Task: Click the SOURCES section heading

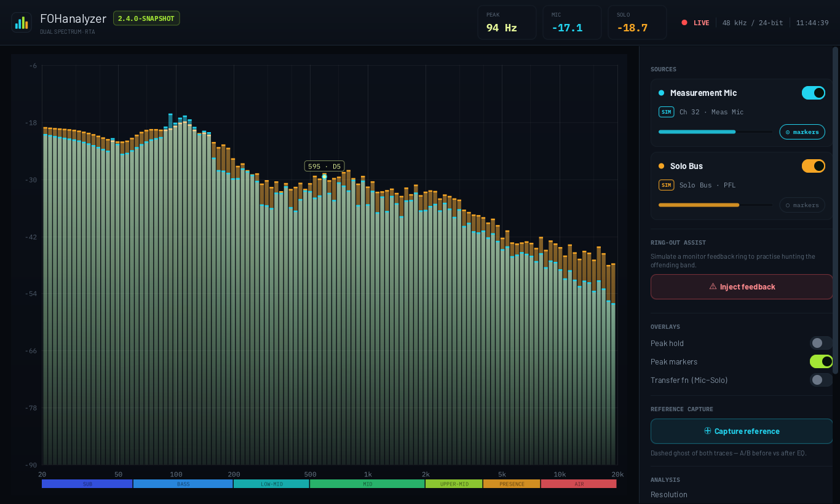Action: pyautogui.click(x=664, y=69)
